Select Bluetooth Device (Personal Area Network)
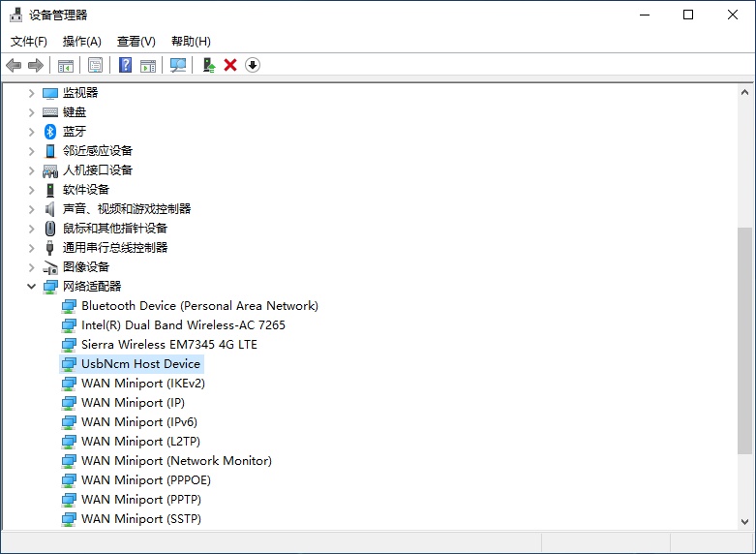Image resolution: width=756 pixels, height=554 pixels. [199, 306]
